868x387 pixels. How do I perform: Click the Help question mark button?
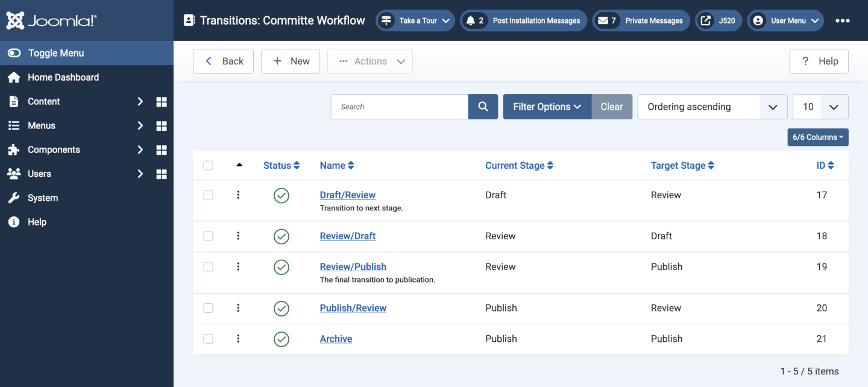click(819, 61)
